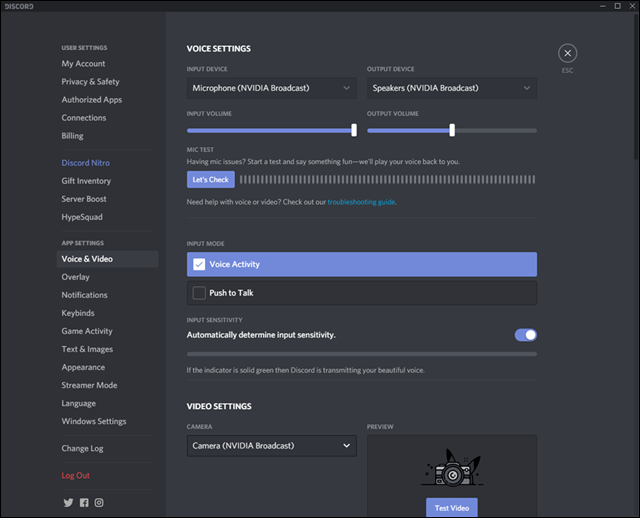Select Connections in the sidebar
The width and height of the screenshot is (640, 518).
(84, 118)
